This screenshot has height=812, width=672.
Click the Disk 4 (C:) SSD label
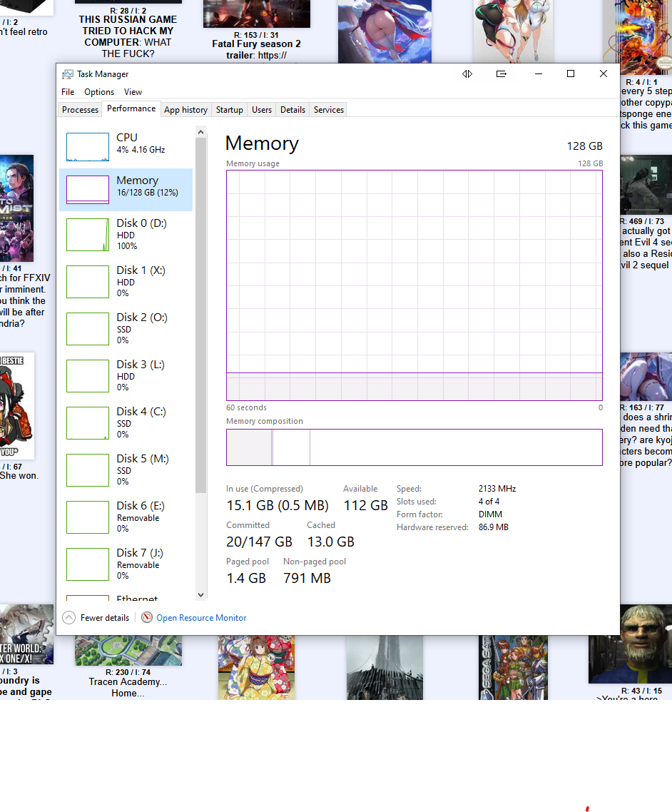141,422
